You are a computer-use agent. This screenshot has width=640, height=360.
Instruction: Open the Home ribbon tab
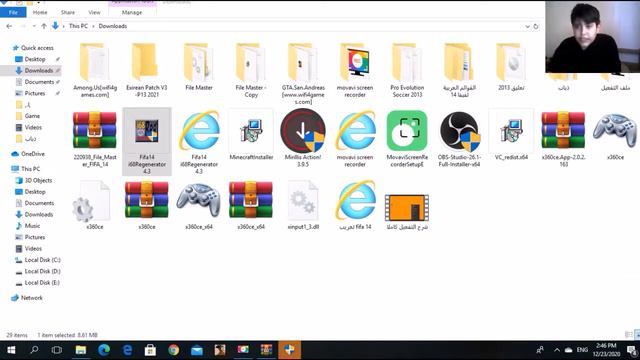coord(40,12)
